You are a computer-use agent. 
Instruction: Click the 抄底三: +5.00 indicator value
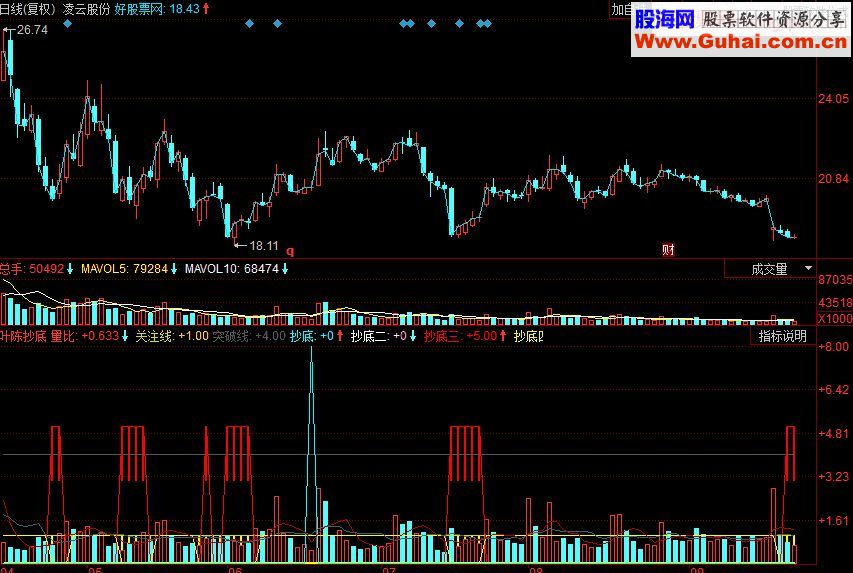[461, 336]
